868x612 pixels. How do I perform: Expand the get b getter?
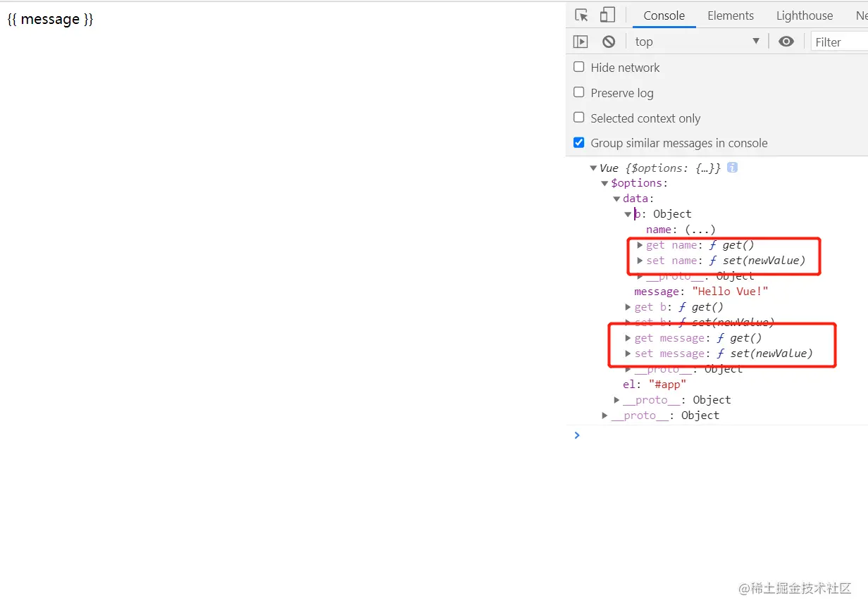click(628, 307)
